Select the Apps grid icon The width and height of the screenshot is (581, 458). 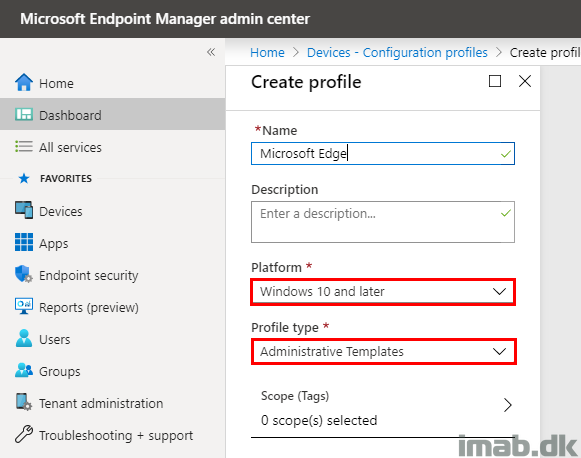point(24,242)
